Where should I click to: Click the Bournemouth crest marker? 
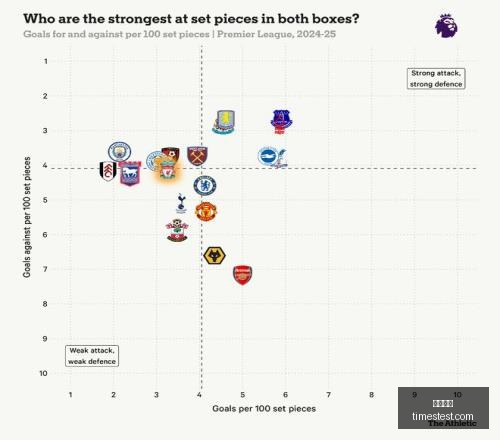(171, 153)
